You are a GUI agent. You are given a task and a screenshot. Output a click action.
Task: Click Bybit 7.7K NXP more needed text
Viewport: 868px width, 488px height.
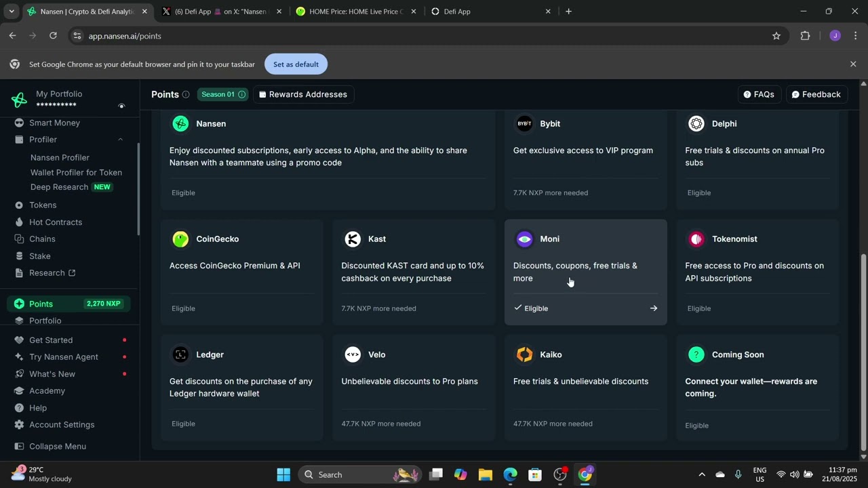coord(551,193)
